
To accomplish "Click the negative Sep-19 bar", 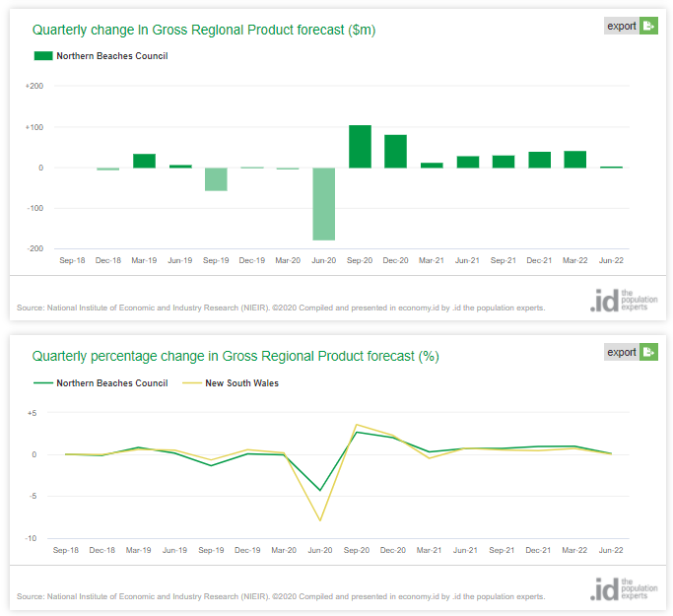I will point(216,178).
